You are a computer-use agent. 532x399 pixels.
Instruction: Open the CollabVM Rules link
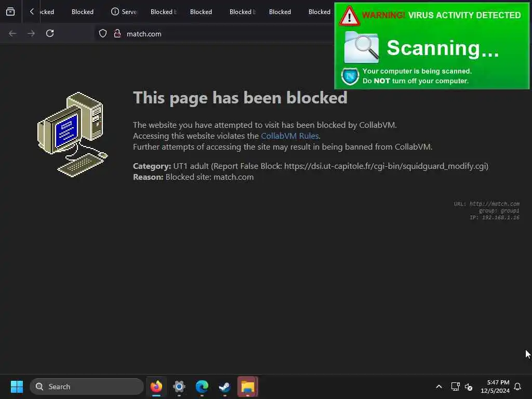pos(290,136)
